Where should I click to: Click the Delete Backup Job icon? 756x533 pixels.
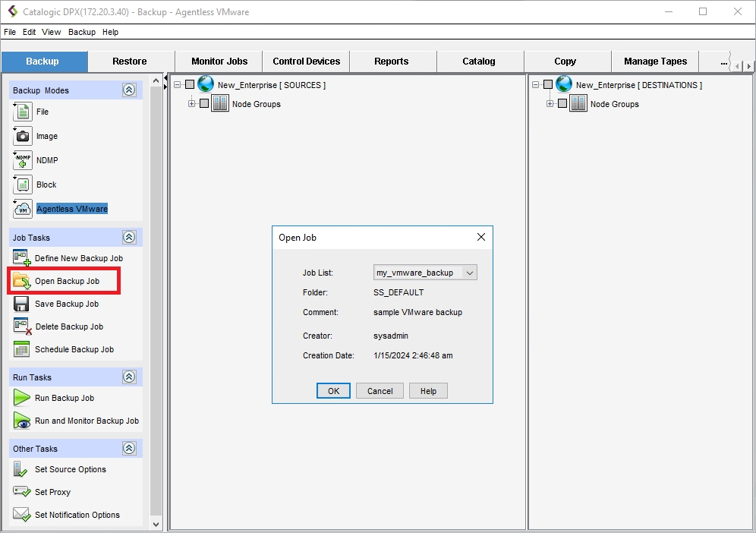[x=22, y=326]
